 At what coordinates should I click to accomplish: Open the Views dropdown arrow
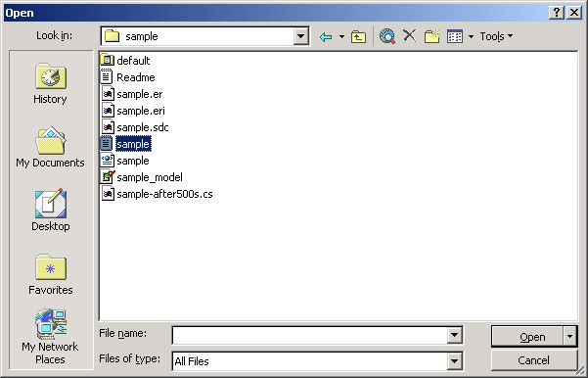471,37
